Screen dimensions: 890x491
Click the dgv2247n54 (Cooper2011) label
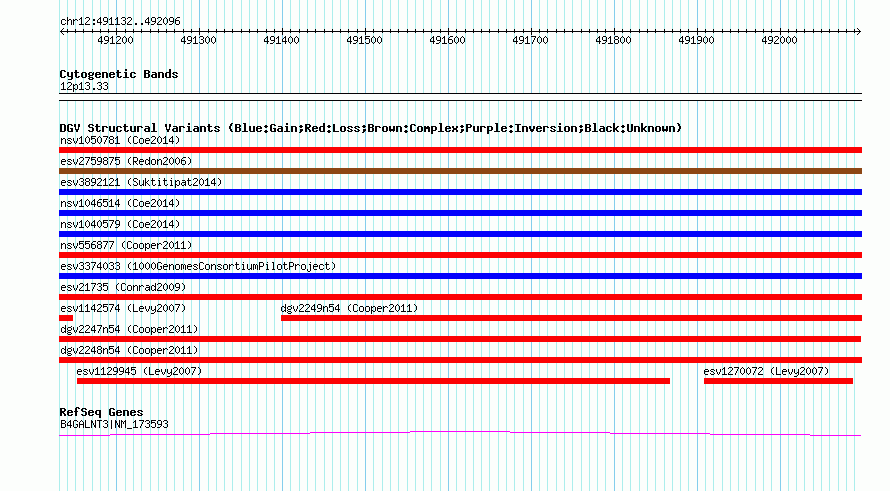point(129,329)
